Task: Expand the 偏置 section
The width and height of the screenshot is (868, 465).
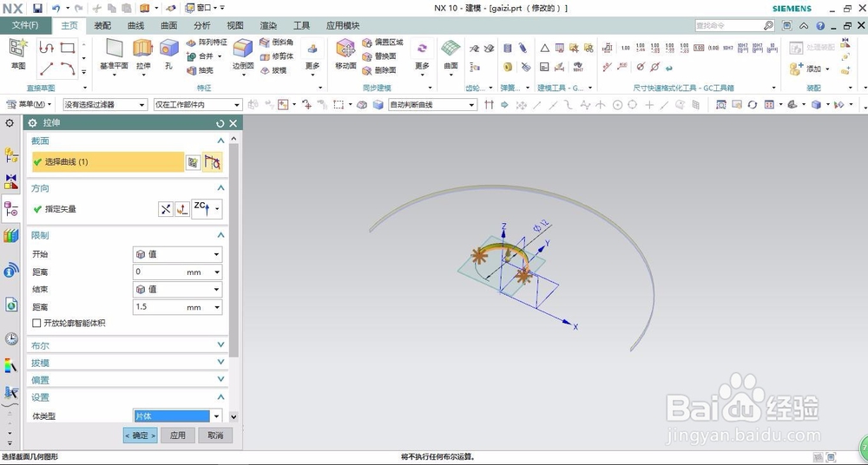Action: coord(128,380)
